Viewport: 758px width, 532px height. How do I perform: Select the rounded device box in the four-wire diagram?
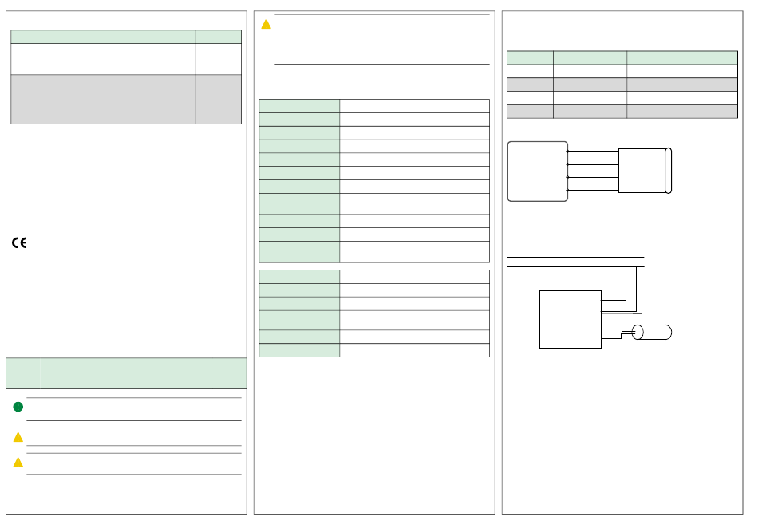(538, 171)
